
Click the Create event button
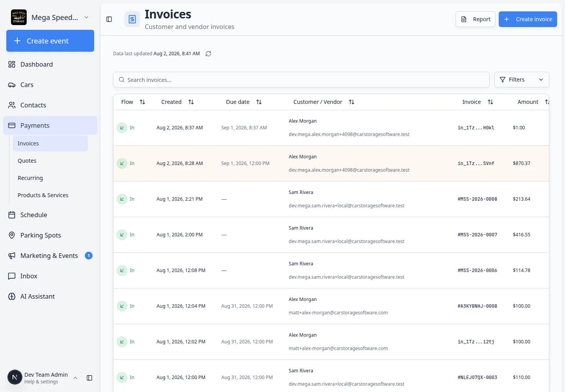[x=50, y=41]
